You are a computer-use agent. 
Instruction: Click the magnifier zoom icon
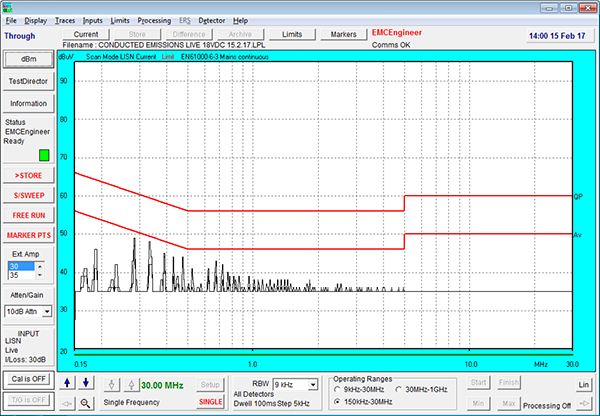[85, 402]
